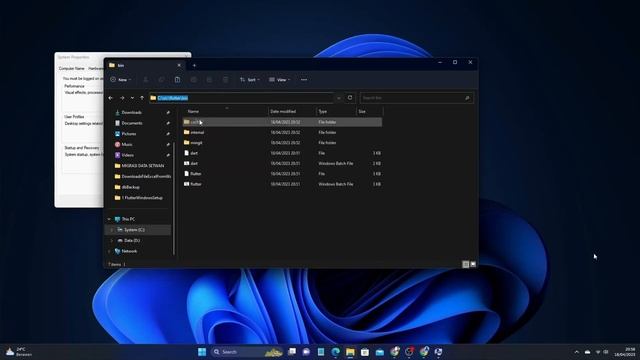This screenshot has width=640, height=360.
Task: Show hidden system tray icons
Action: click(576, 352)
